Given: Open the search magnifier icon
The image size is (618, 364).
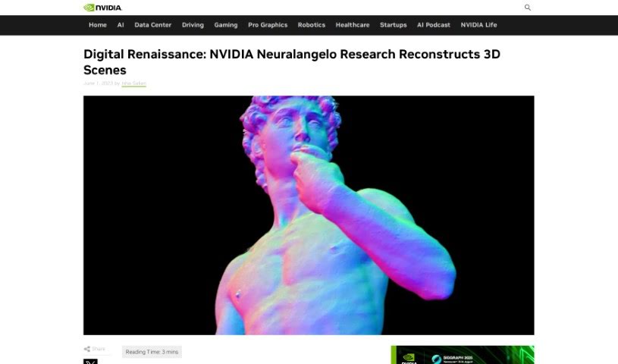Looking at the screenshot, I should [527, 8].
